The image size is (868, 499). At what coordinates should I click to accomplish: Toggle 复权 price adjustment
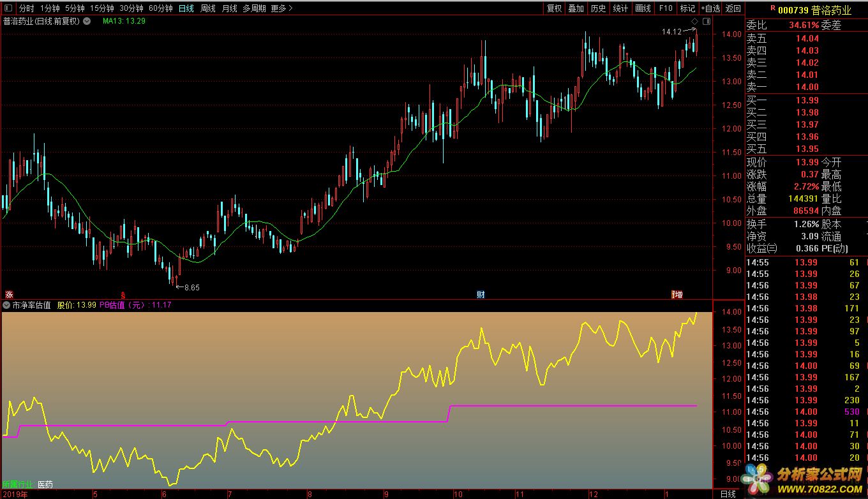click(554, 8)
